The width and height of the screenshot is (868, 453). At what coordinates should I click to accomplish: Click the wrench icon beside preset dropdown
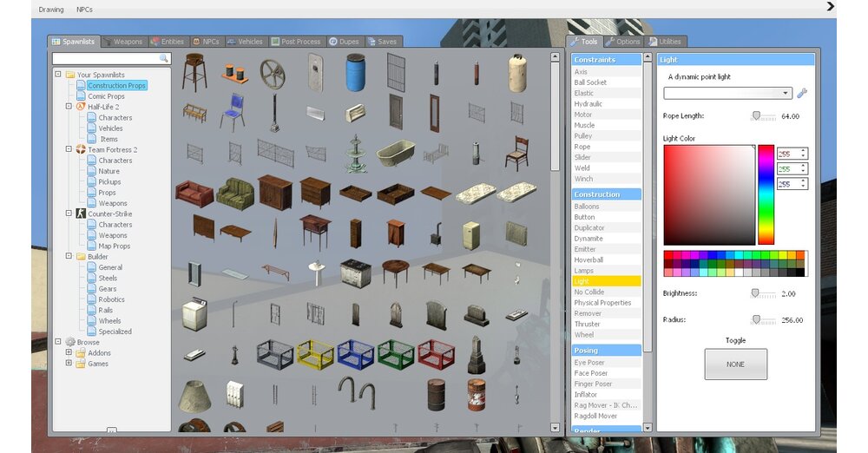[802, 94]
